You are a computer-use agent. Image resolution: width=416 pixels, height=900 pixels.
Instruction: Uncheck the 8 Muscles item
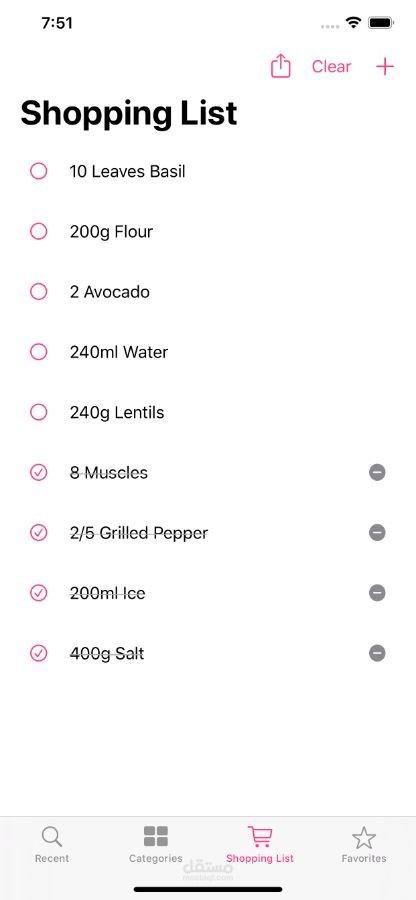coord(38,472)
